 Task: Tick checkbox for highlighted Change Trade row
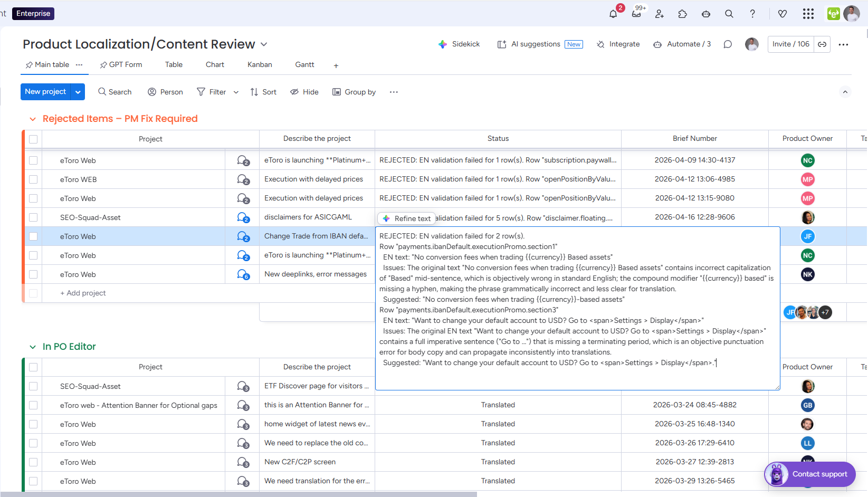coord(33,236)
